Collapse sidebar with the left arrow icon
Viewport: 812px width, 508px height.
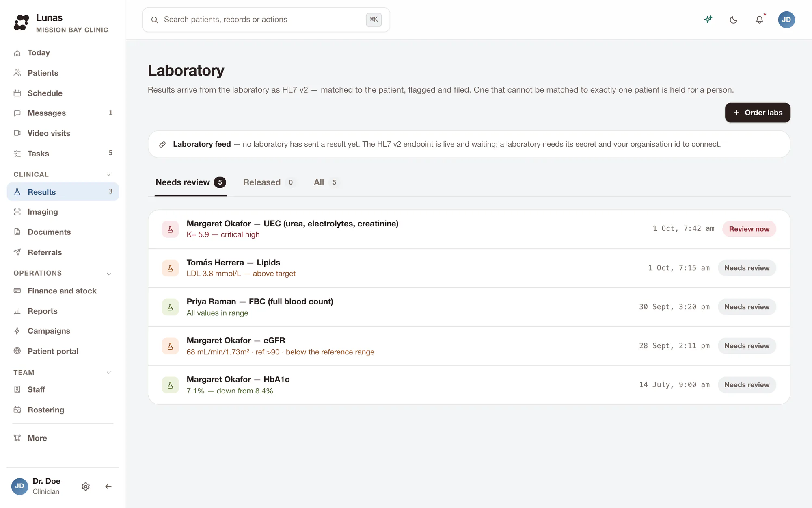pos(108,486)
